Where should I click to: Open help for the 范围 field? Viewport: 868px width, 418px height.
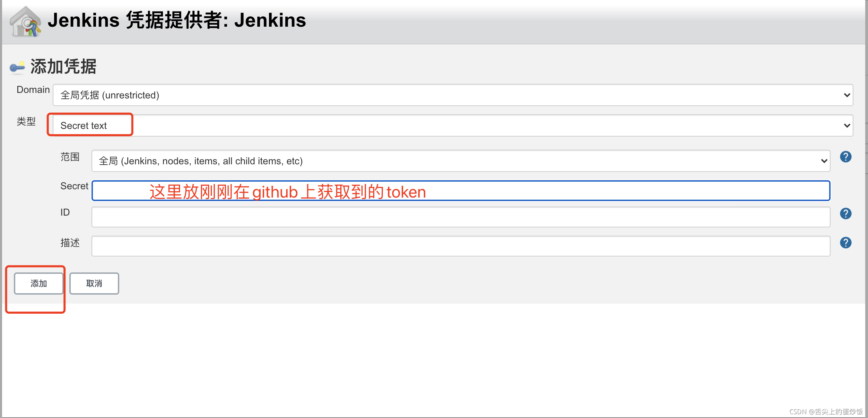[845, 157]
